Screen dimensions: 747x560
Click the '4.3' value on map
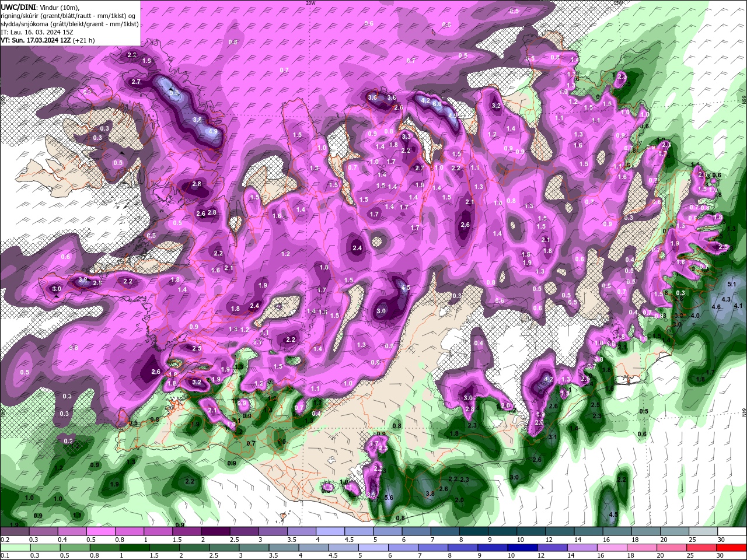point(727,299)
